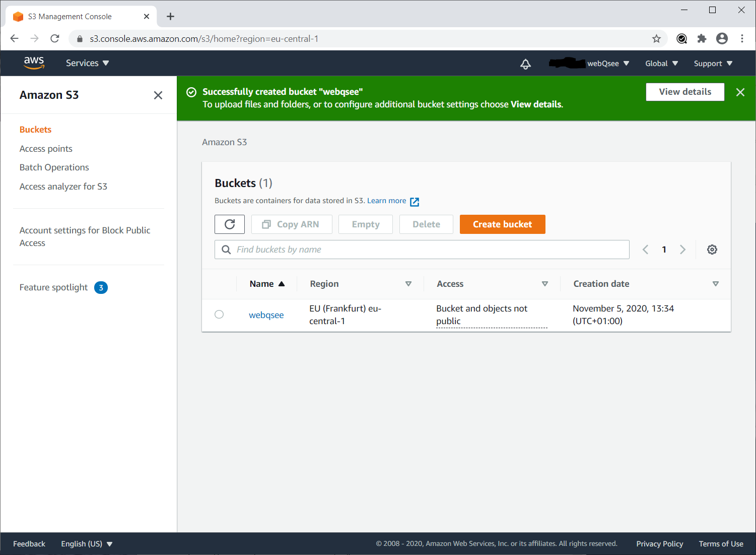Refresh the buckets list

click(230, 224)
